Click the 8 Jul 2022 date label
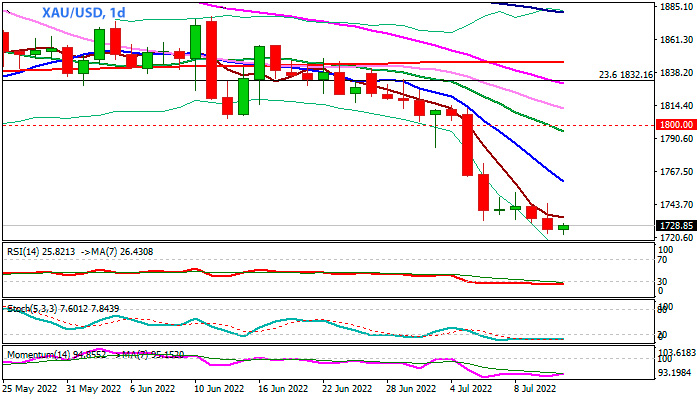Viewport: 699px width, 399px height. pyautogui.click(x=535, y=388)
